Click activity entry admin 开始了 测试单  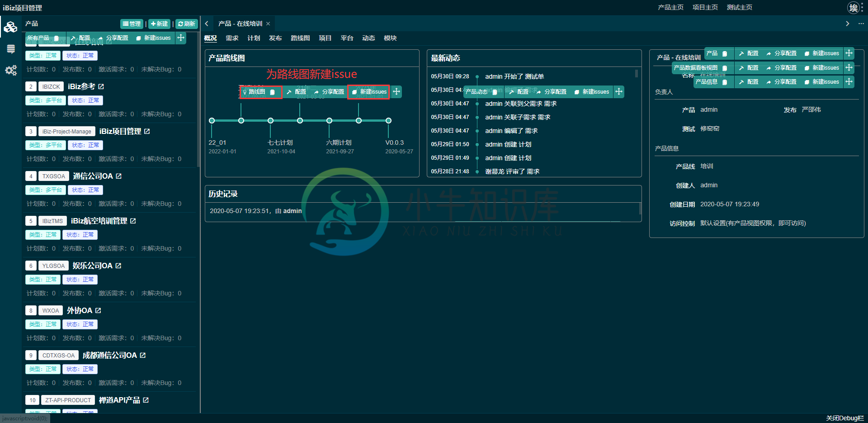[514, 76]
